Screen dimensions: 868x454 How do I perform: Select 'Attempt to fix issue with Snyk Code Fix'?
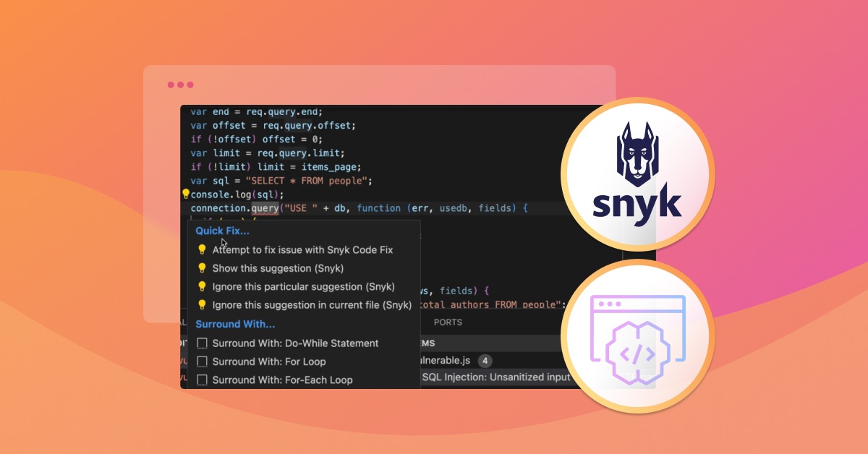[x=302, y=249]
